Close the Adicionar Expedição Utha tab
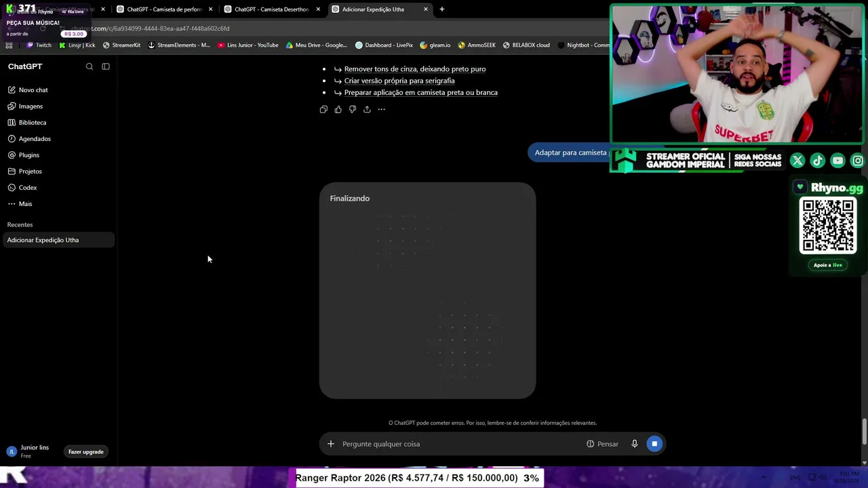The image size is (868, 488). click(426, 9)
